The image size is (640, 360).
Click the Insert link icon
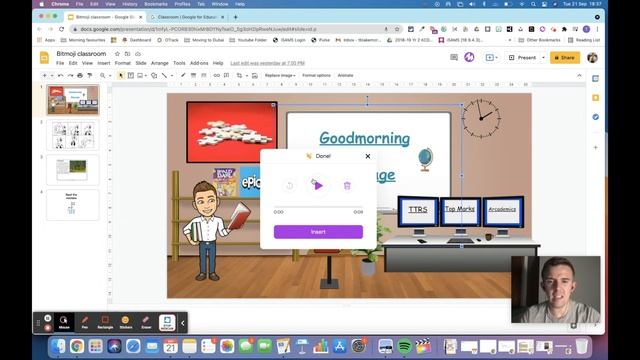click(217, 76)
